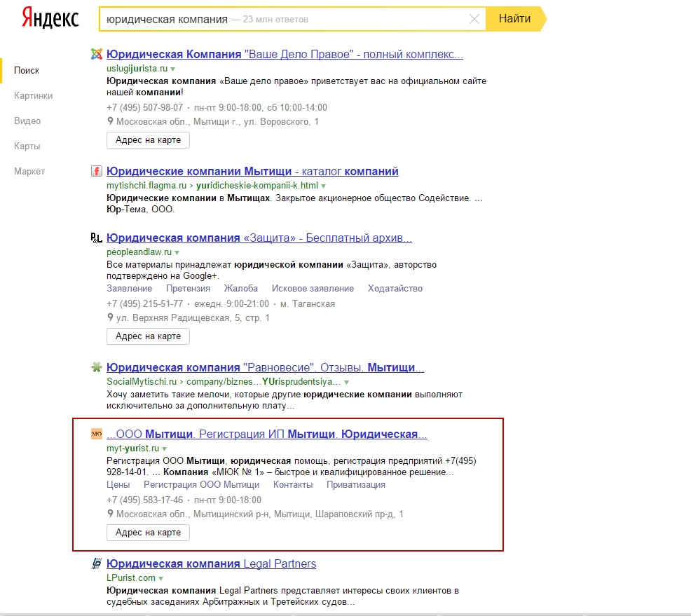Click the м. Таганская metro text
The image size is (691, 616).
coord(308,304)
